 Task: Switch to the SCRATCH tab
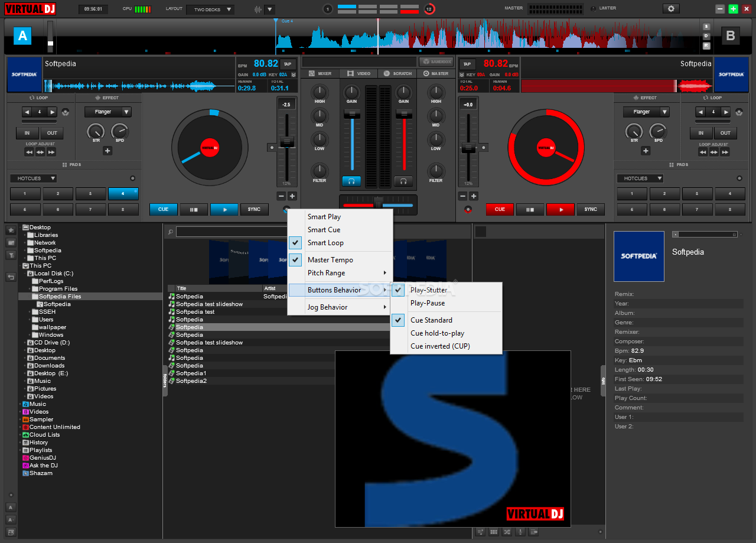(397, 74)
